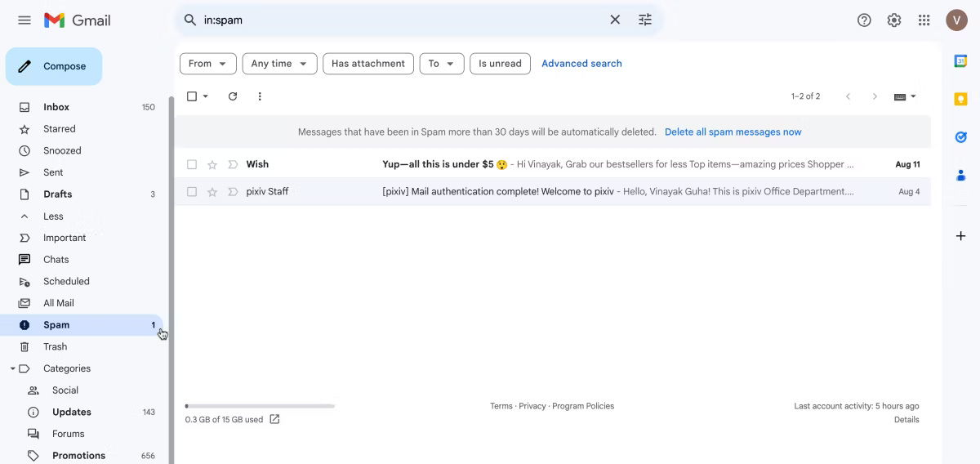Tick the select-all checkbox
The height and width of the screenshot is (464, 980).
[x=192, y=96]
